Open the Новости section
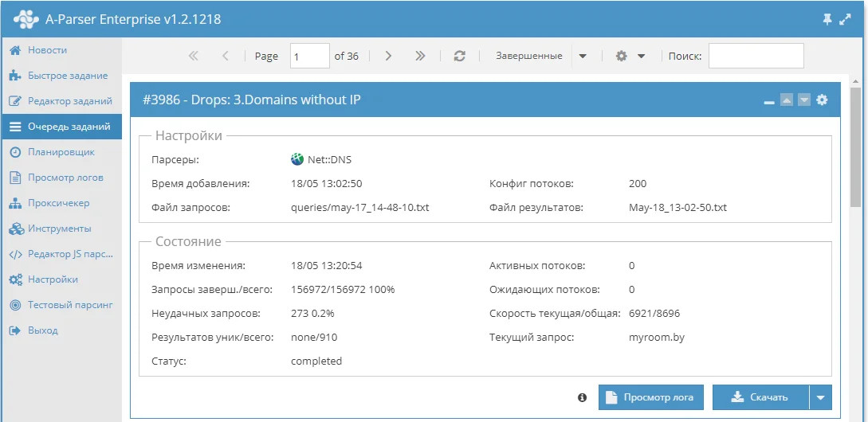 coord(47,50)
